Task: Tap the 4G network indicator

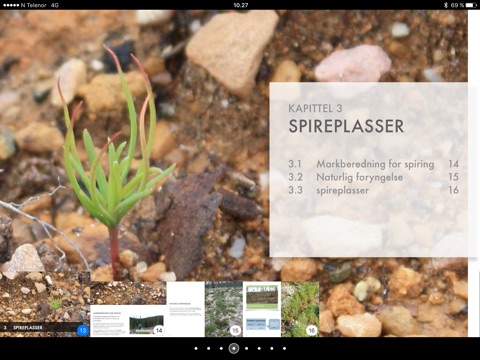Action: (x=55, y=5)
